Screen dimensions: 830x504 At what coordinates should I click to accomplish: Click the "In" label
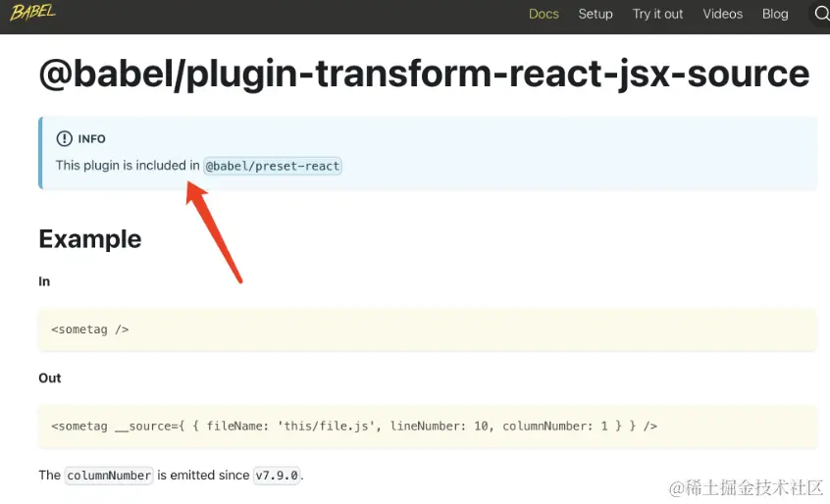pos(44,281)
